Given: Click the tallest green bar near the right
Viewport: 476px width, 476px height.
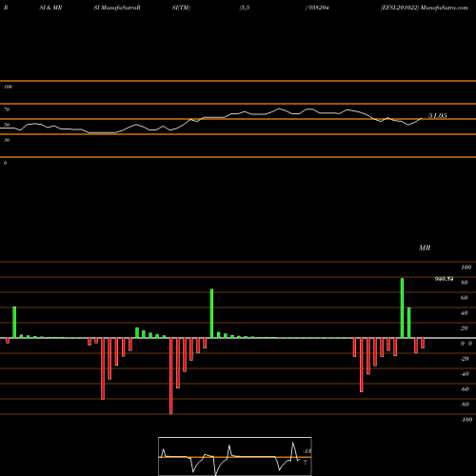Looking at the screenshot, I should (402, 307).
